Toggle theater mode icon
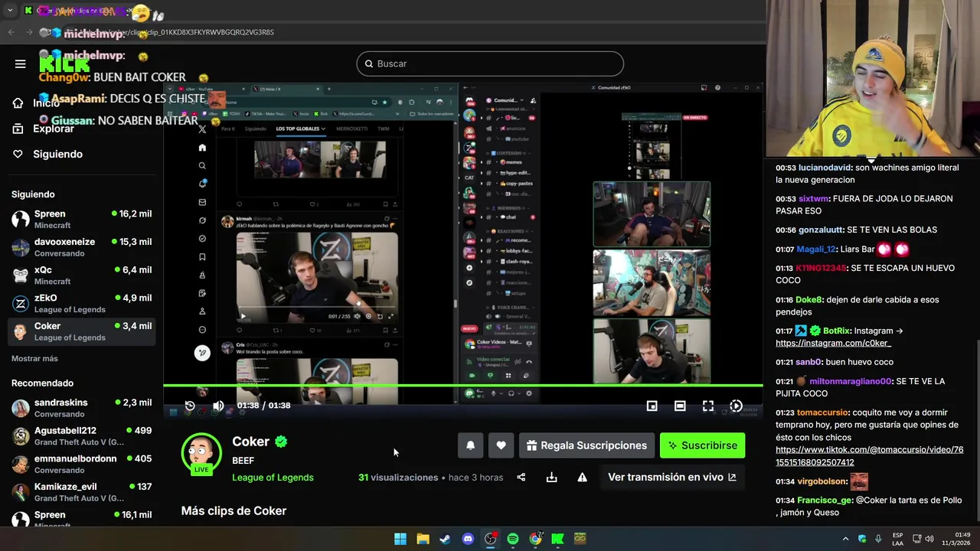Image resolution: width=980 pixels, height=551 pixels. [x=680, y=406]
